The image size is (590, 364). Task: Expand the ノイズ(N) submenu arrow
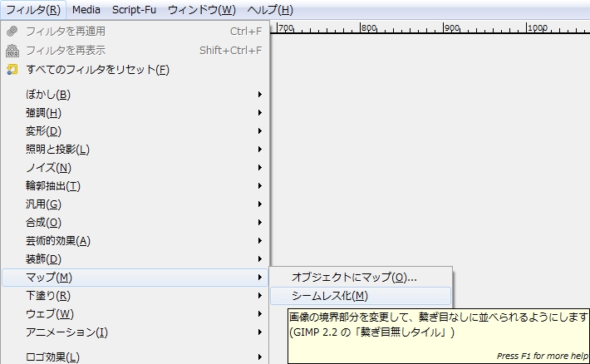(259, 168)
